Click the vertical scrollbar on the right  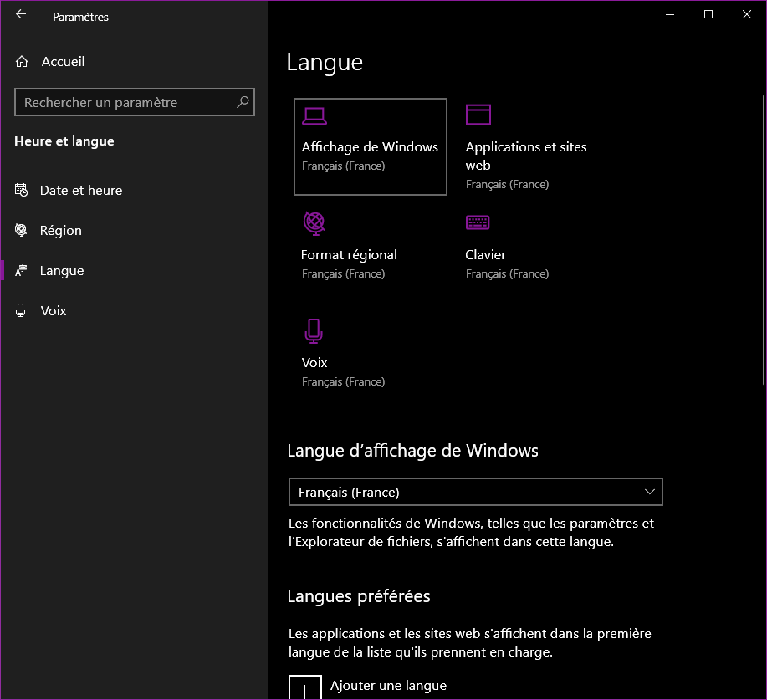point(764,240)
